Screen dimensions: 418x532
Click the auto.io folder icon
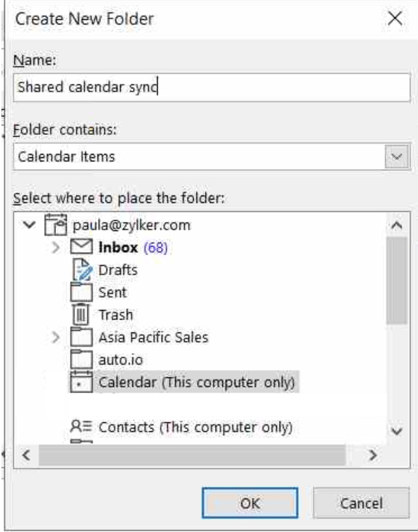tap(80, 360)
